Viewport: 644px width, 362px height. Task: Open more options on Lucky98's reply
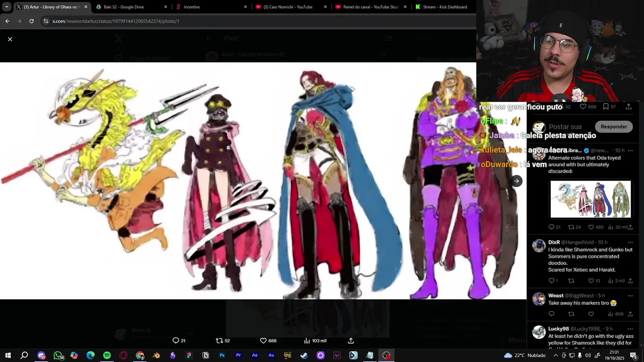coord(630,329)
